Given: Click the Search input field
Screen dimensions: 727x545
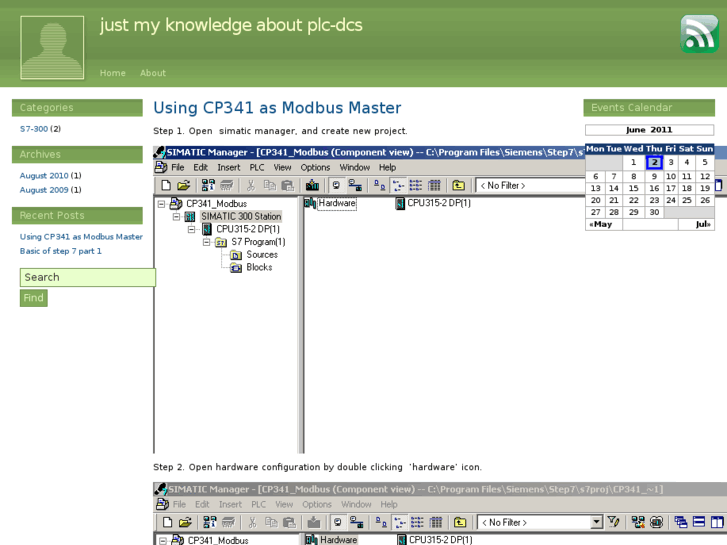Looking at the screenshot, I should click(x=88, y=277).
